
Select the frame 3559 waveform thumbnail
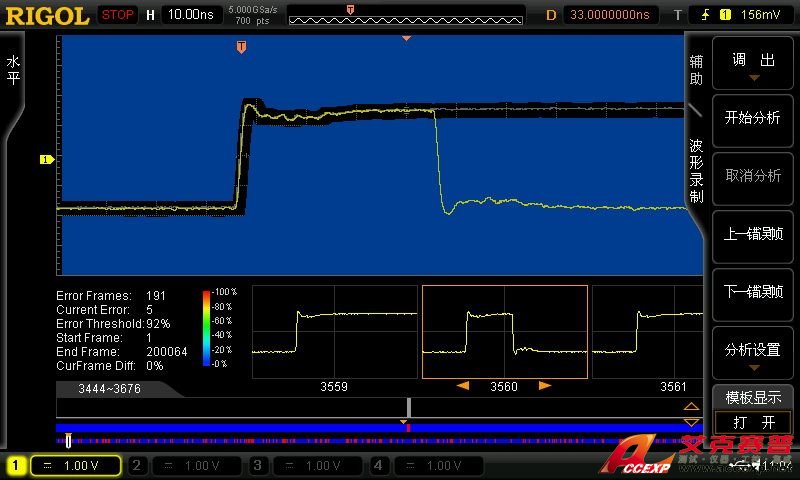(334, 331)
